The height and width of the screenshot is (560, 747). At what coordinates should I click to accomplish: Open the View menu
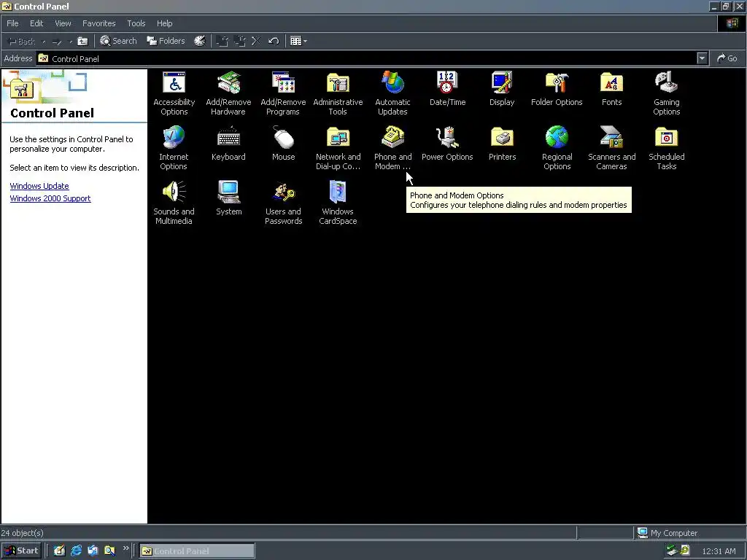click(63, 23)
